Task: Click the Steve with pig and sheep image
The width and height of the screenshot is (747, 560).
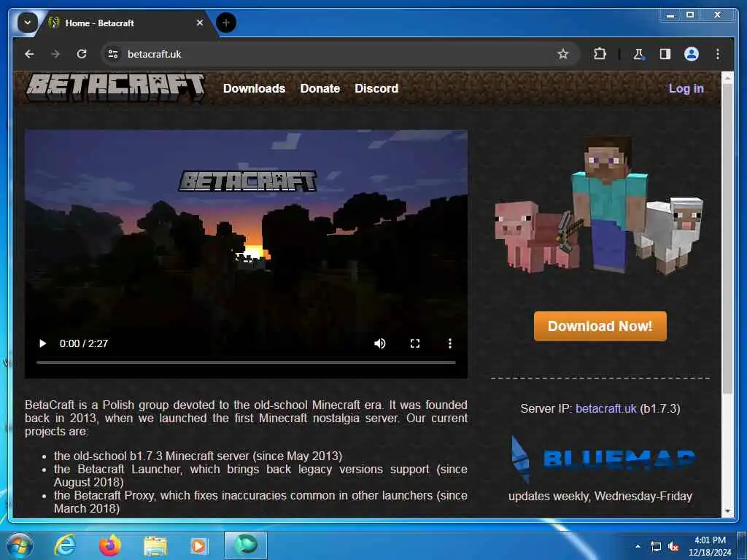Action: [x=599, y=205]
